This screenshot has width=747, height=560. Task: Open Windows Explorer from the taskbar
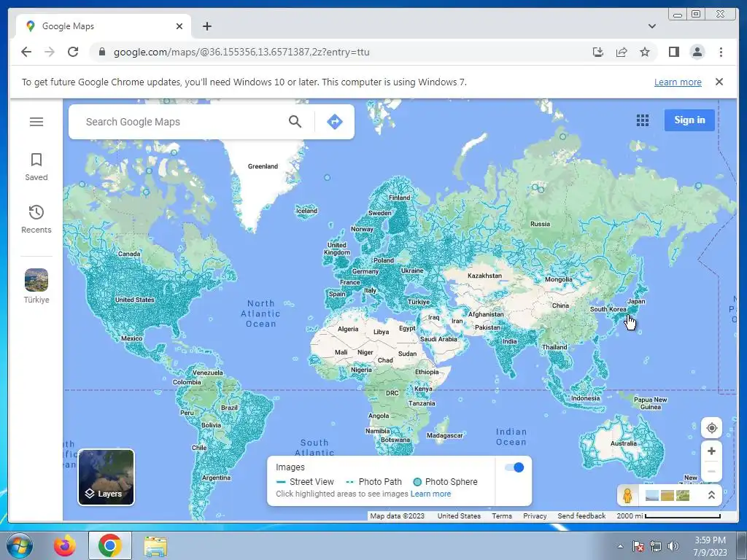point(155,545)
